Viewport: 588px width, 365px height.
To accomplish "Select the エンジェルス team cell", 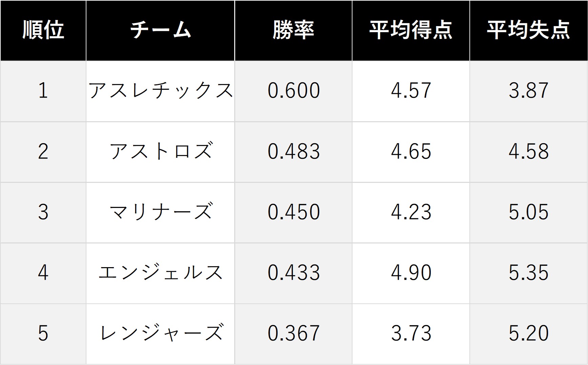I will point(160,273).
